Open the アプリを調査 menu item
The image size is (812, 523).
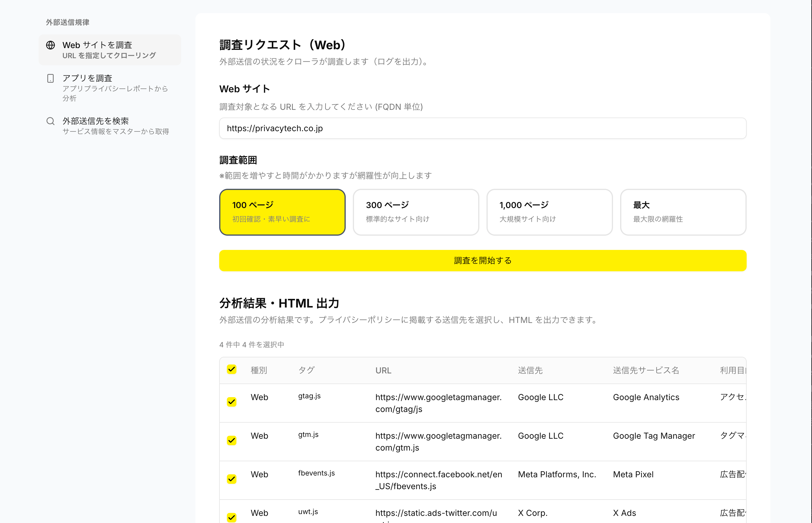pyautogui.click(x=110, y=88)
